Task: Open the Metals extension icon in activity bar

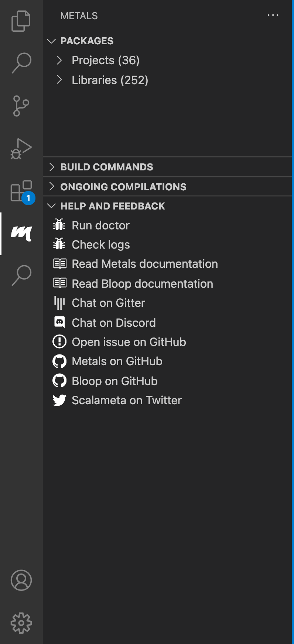Action: (21, 233)
